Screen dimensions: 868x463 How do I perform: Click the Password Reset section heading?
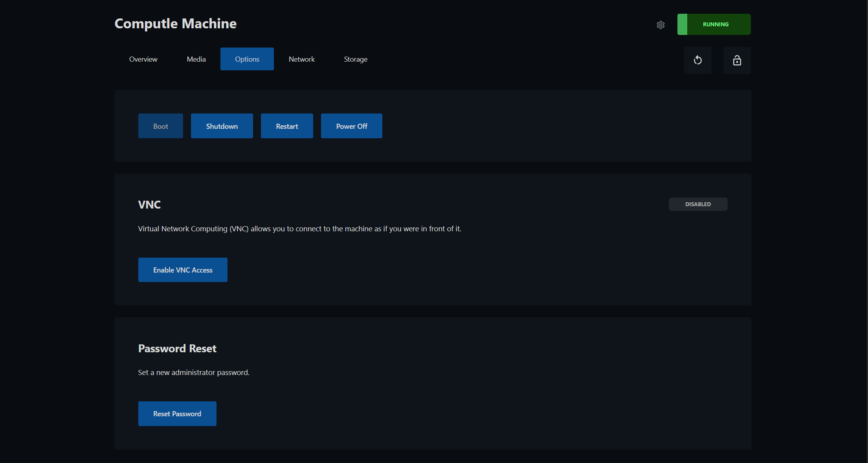pos(177,348)
